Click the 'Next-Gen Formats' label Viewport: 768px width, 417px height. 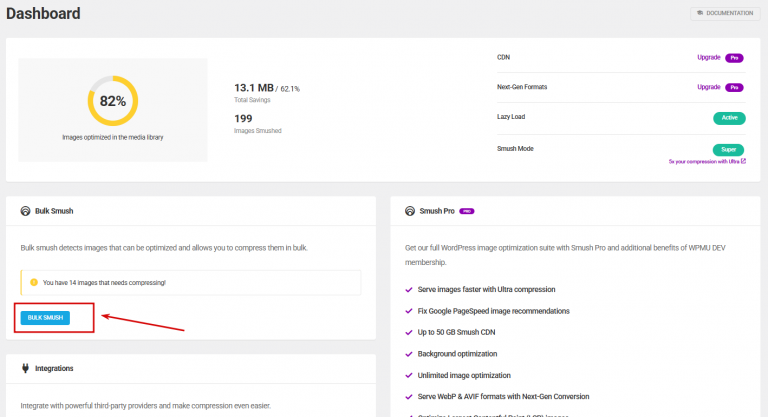point(522,87)
